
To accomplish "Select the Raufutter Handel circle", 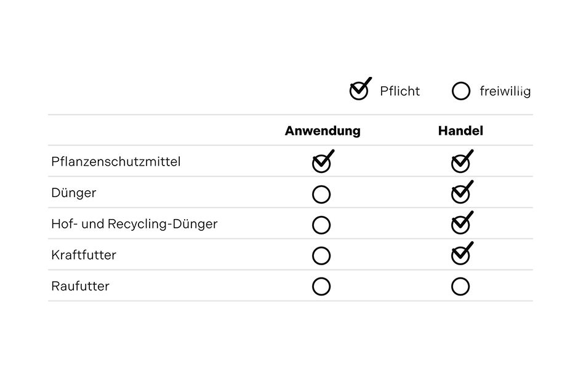I will click(x=460, y=286).
